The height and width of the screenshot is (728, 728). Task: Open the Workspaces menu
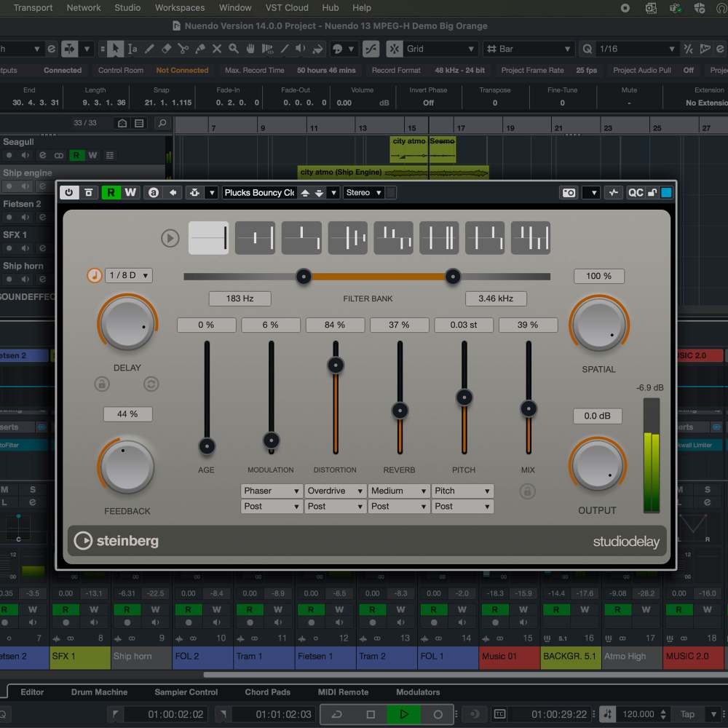pyautogui.click(x=179, y=8)
